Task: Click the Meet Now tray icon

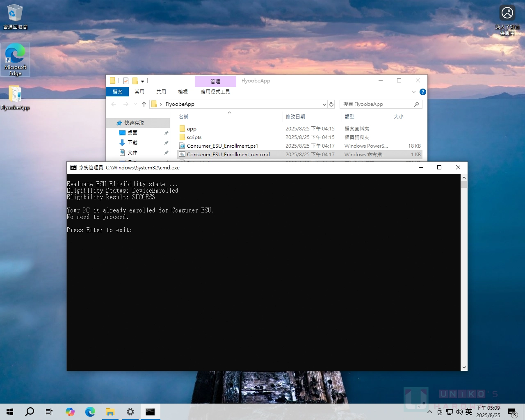Action: (x=440, y=412)
